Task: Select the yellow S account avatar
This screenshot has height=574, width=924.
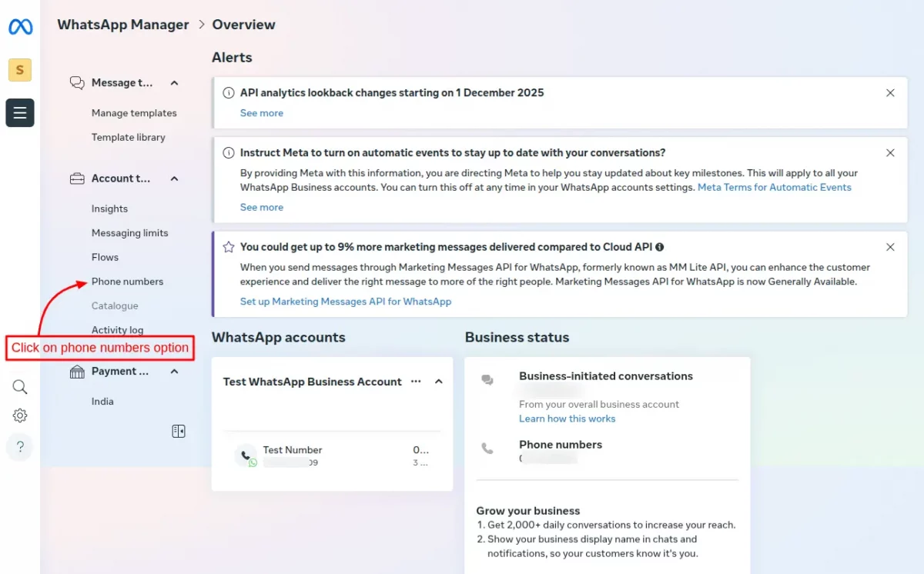Action: 20,70
